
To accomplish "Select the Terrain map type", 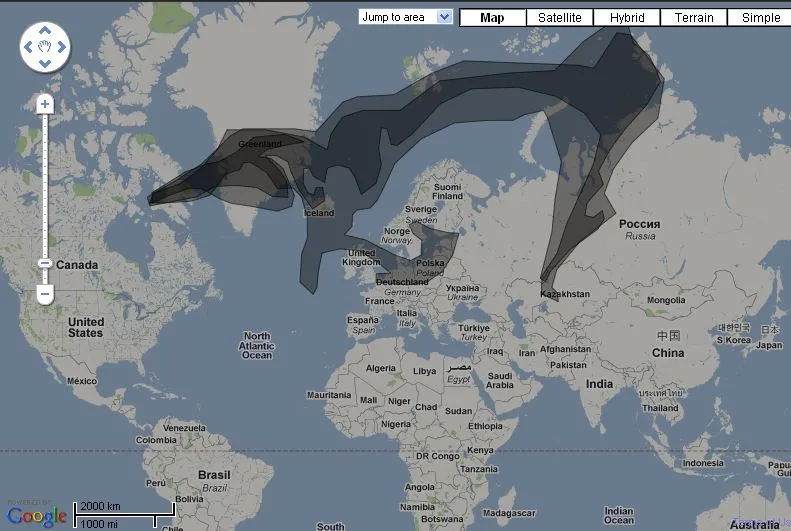I will pyautogui.click(x=694, y=17).
